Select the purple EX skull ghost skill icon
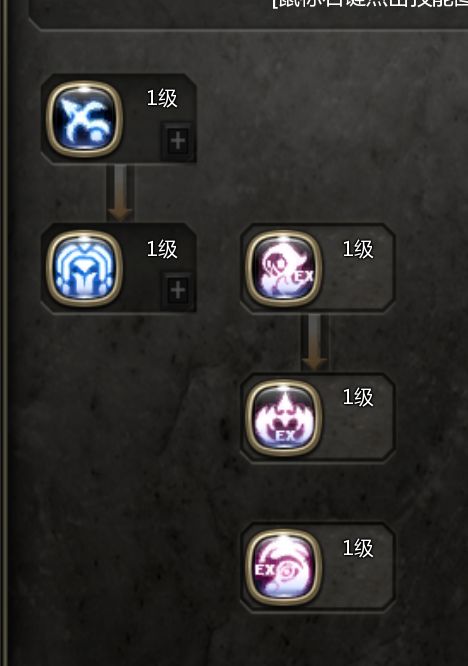 click(x=284, y=269)
